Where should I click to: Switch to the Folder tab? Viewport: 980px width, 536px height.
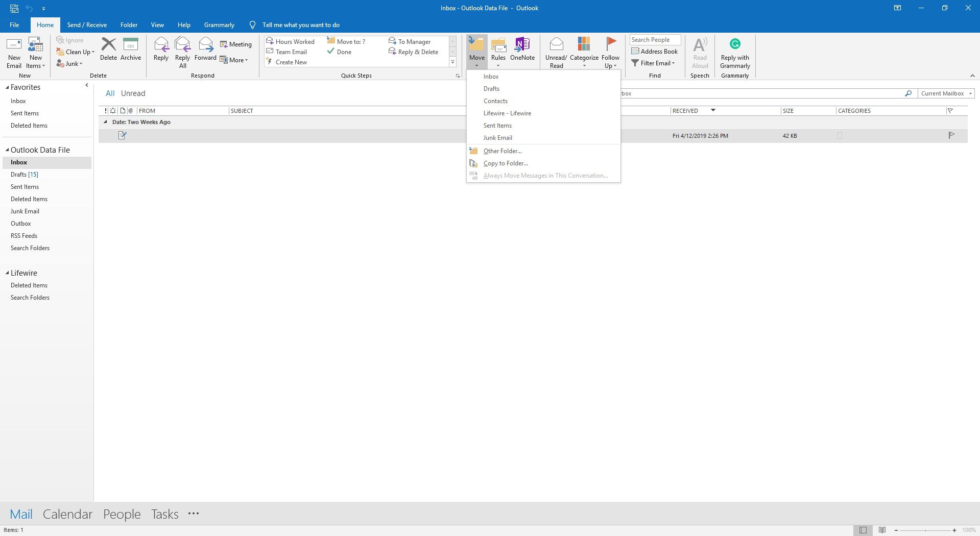pyautogui.click(x=129, y=25)
